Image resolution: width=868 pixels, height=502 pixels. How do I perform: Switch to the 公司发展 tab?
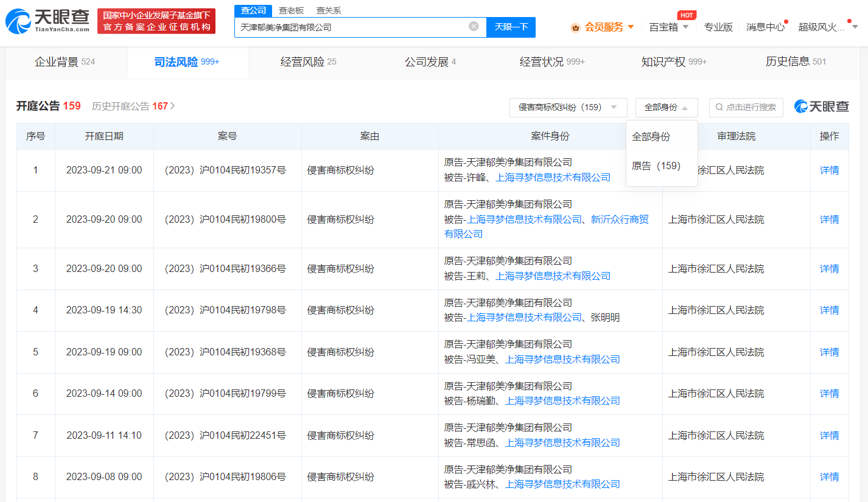430,61
